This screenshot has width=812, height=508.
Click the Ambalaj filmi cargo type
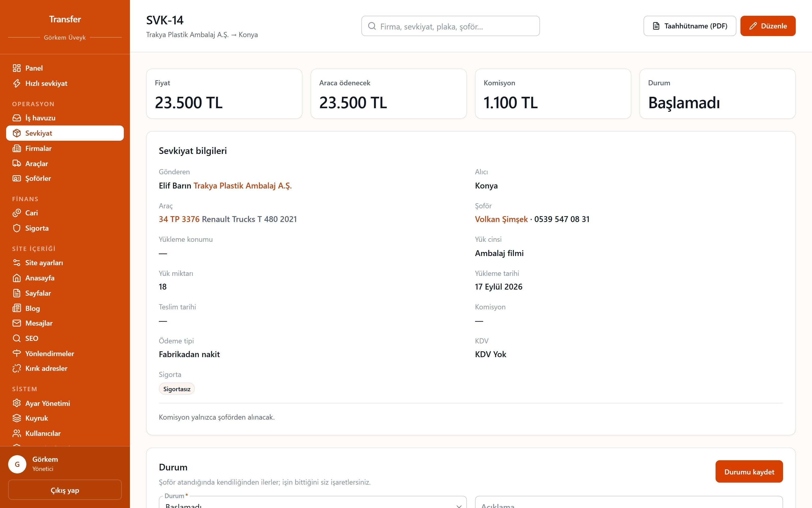pos(499,253)
